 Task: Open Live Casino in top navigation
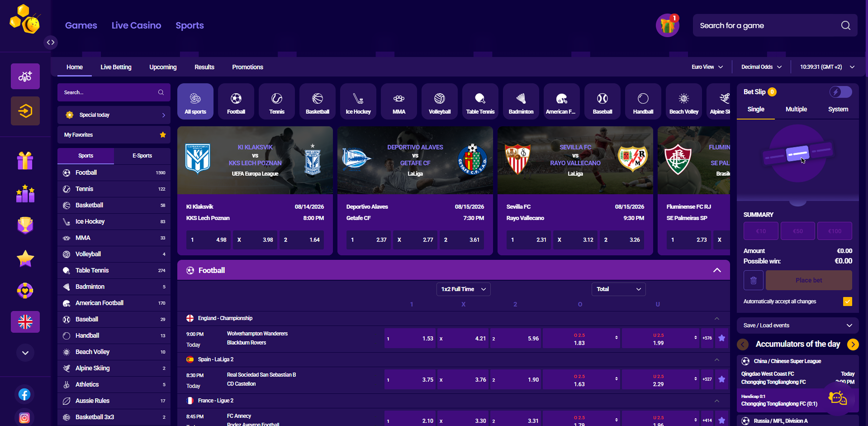click(136, 25)
